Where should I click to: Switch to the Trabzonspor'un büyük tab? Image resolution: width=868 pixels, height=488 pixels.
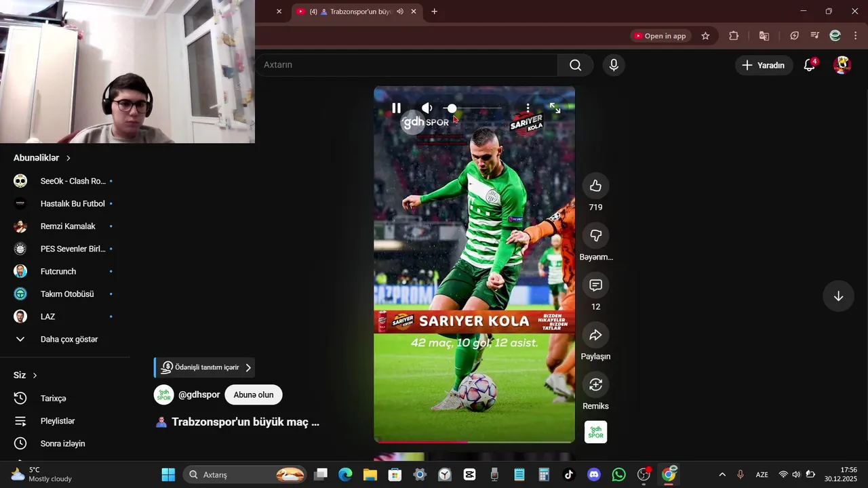(356, 12)
